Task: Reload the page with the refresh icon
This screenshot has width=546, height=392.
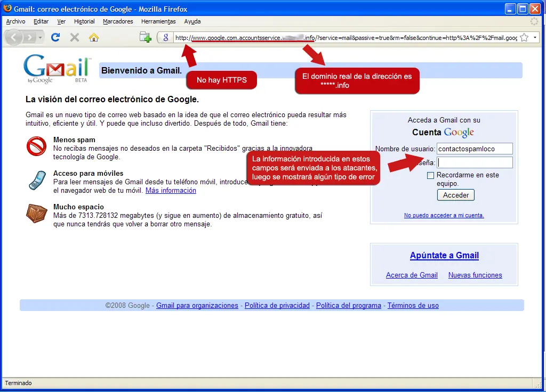Action: (55, 37)
